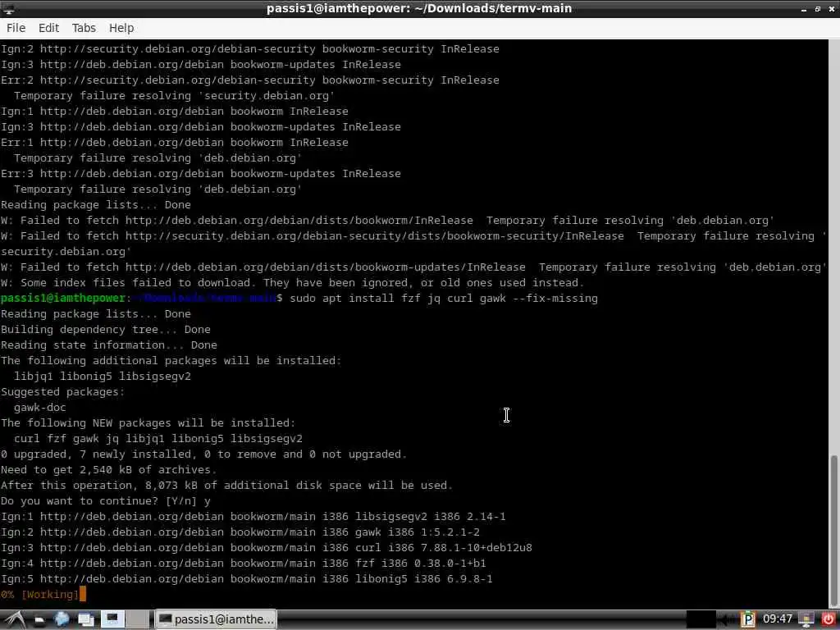Click 'Do you want to continue? [Y/n] y' line

pos(106,501)
